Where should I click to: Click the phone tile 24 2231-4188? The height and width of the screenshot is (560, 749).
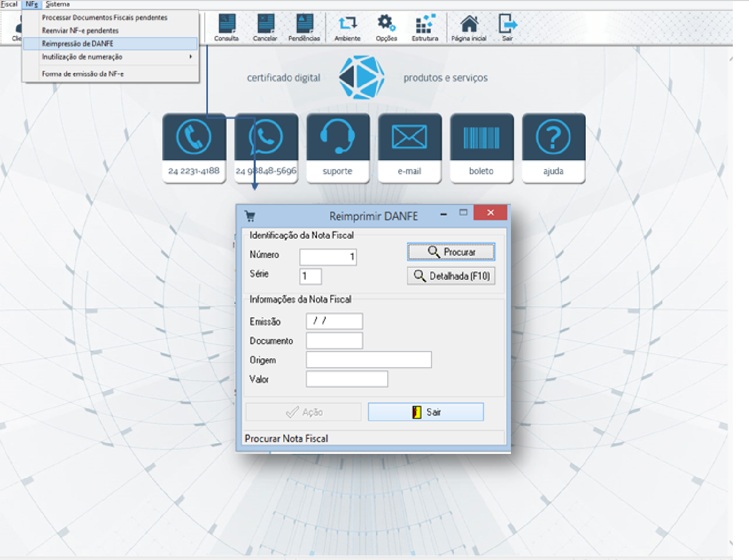(x=194, y=148)
